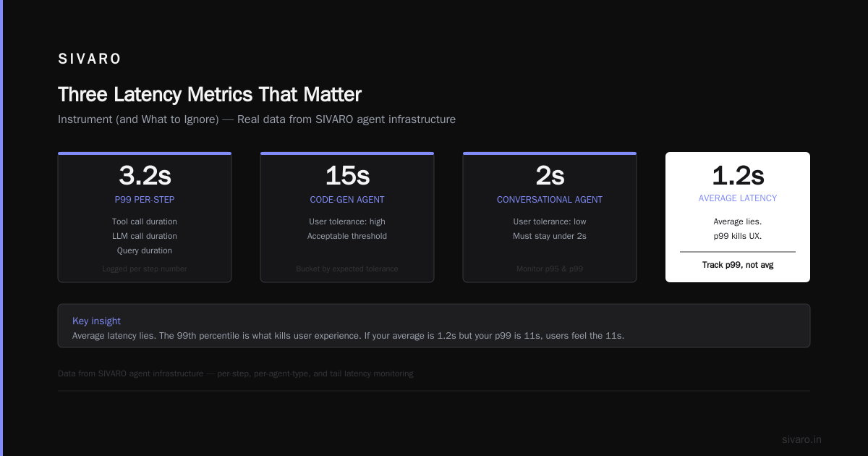Select the AVERAGE LATENCY label
This screenshot has height=456, width=868.
click(738, 198)
